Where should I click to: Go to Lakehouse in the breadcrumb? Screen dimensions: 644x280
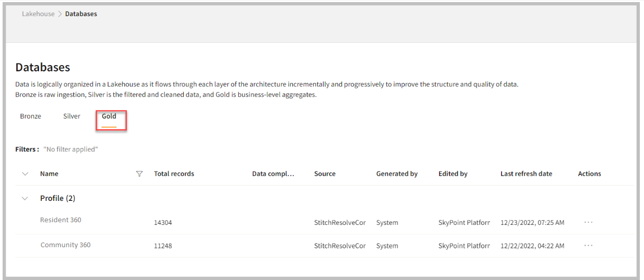tap(38, 14)
